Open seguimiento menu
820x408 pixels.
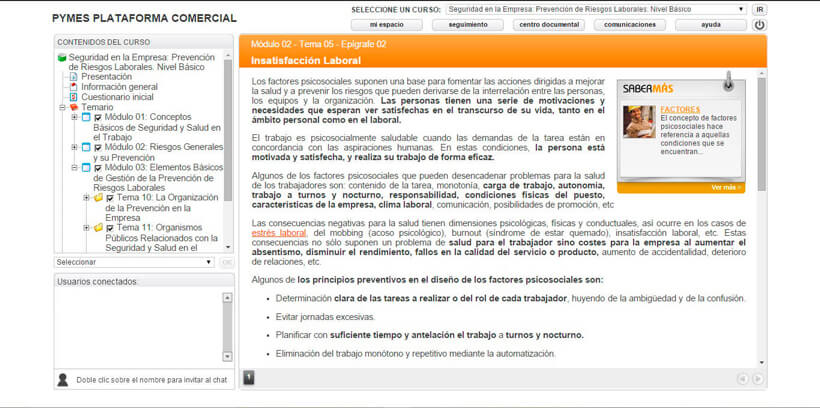(468, 25)
